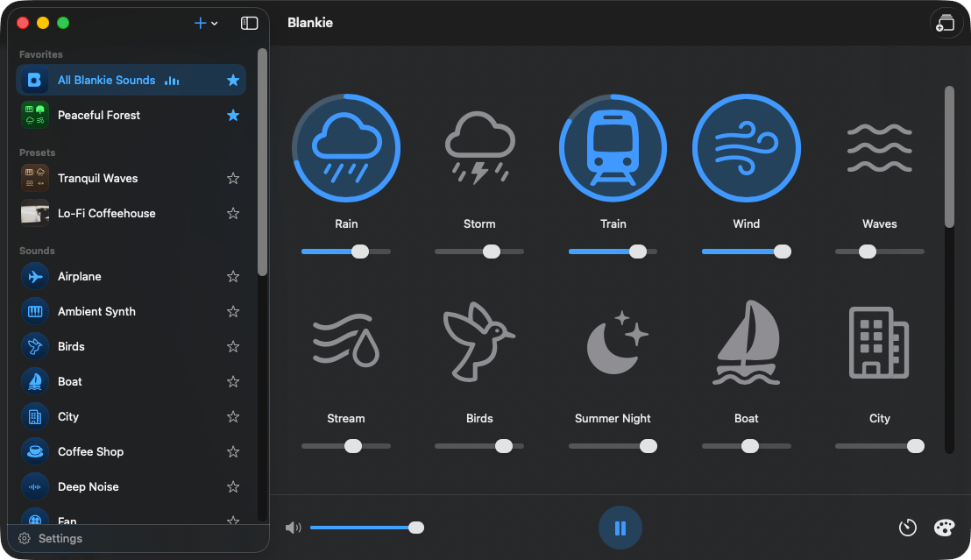Select the City row in sidebar
The height and width of the screenshot is (560, 971).
point(131,417)
